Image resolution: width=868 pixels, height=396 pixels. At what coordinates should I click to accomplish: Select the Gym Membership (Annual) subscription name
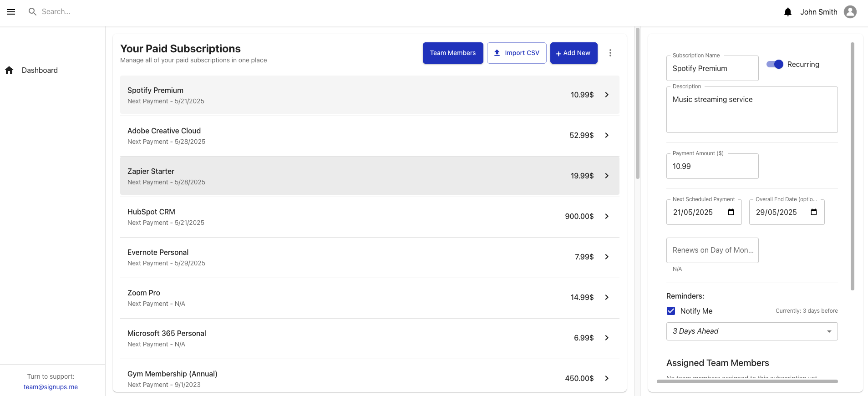[172, 374]
